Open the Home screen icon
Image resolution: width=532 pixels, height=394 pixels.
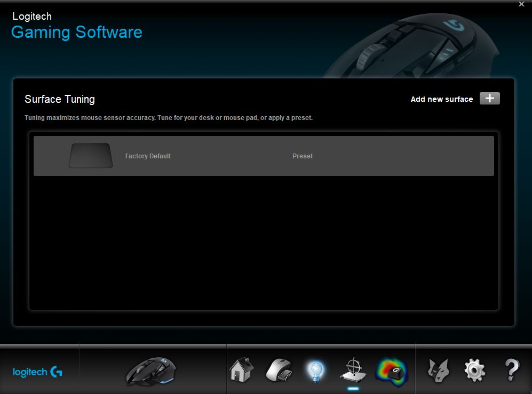point(242,370)
